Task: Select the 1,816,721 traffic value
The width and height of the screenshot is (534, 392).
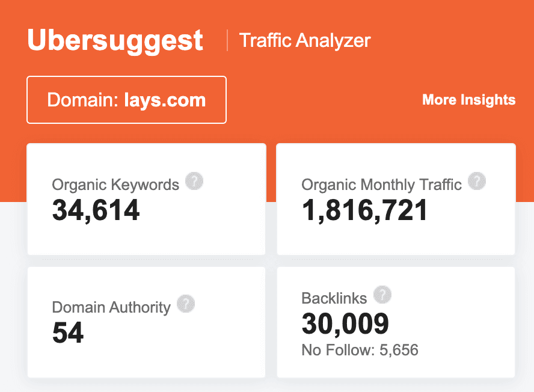Action: point(364,210)
